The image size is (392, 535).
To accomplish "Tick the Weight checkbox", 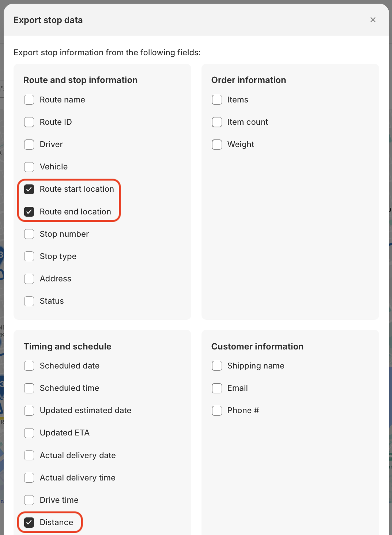I will (217, 145).
